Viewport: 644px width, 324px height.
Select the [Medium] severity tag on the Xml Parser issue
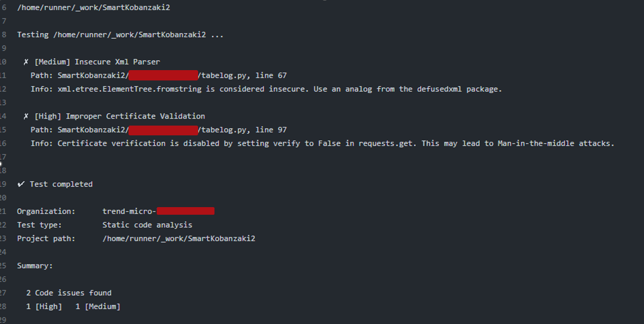52,62
